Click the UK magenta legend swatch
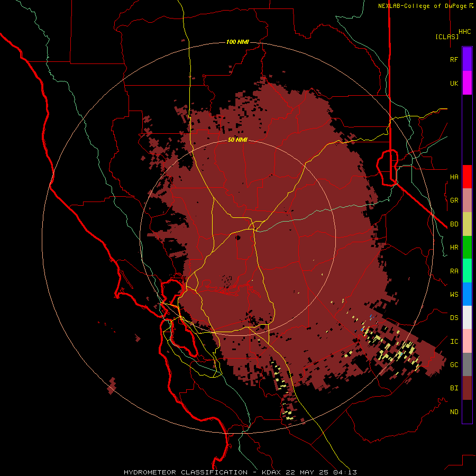Viewport: 476px width, 476px height. [x=467, y=83]
